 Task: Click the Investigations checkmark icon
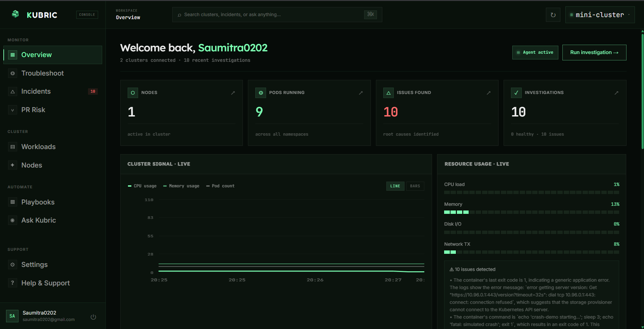click(x=516, y=93)
